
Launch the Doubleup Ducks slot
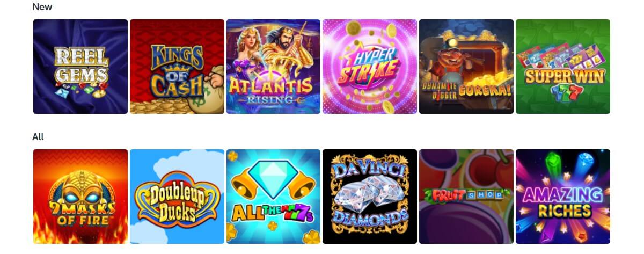point(177,197)
